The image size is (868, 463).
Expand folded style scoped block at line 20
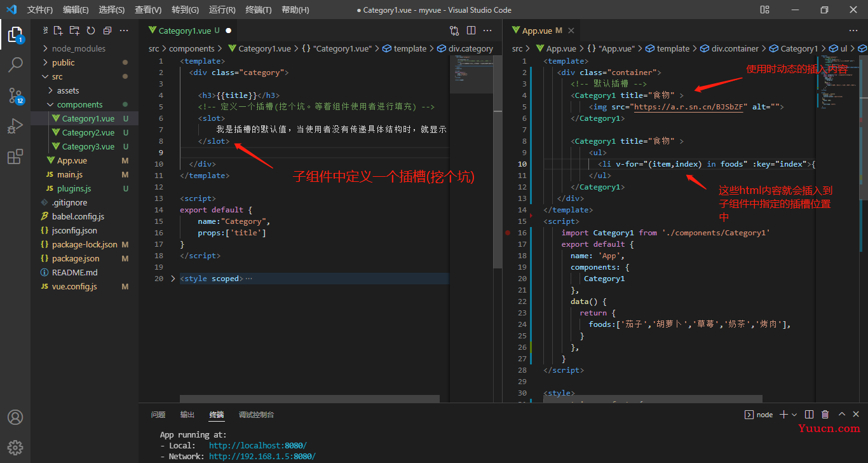pyautogui.click(x=173, y=279)
